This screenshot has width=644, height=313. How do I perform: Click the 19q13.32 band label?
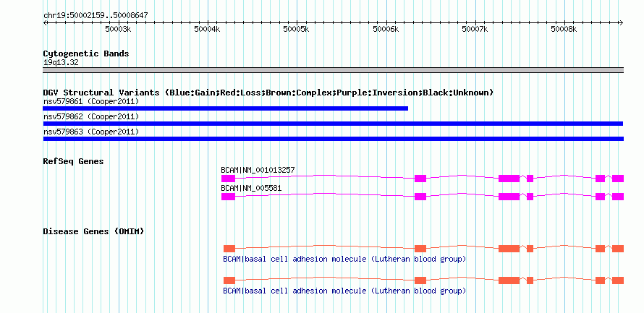(61, 63)
